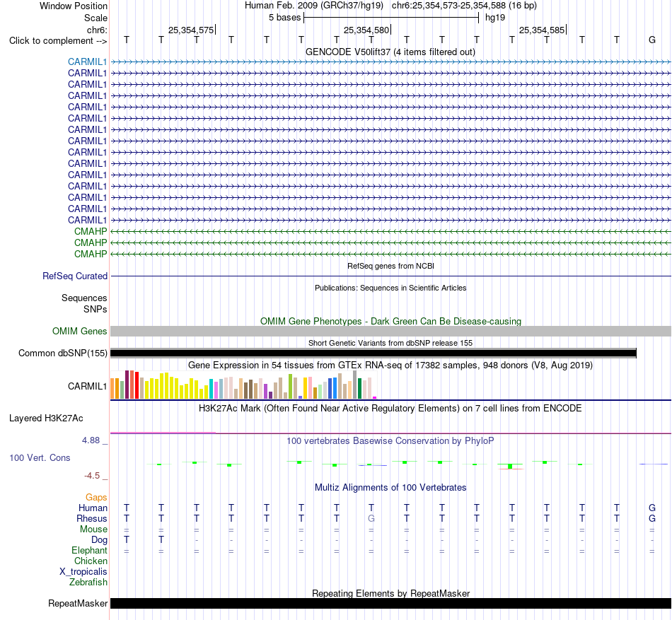Open 'Multiz Alignments of 100 Vertebrates' title

[390, 487]
